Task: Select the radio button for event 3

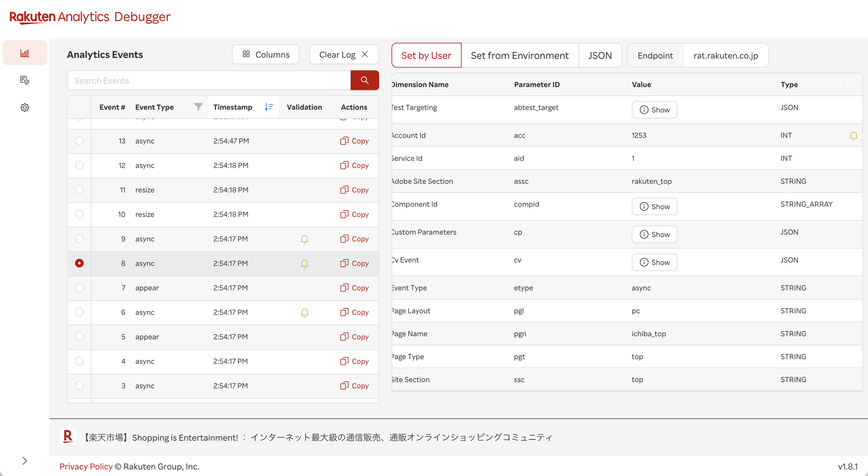Action: click(79, 386)
